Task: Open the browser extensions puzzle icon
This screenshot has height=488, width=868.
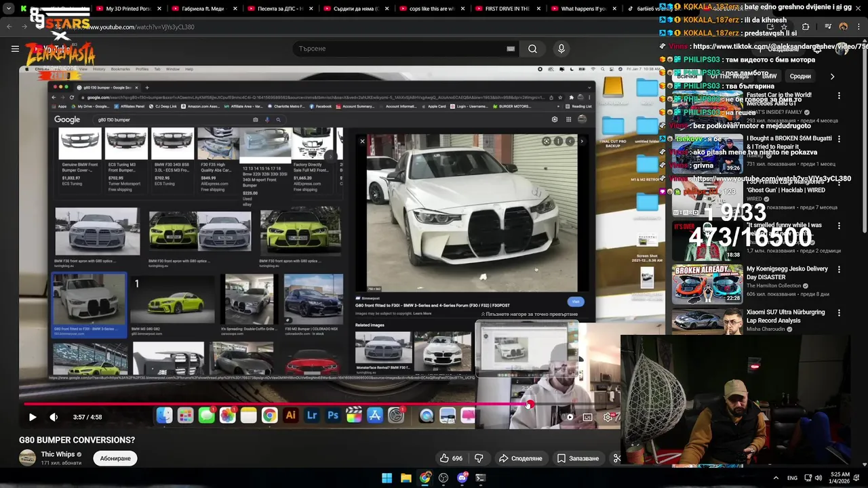Action: 806,27
